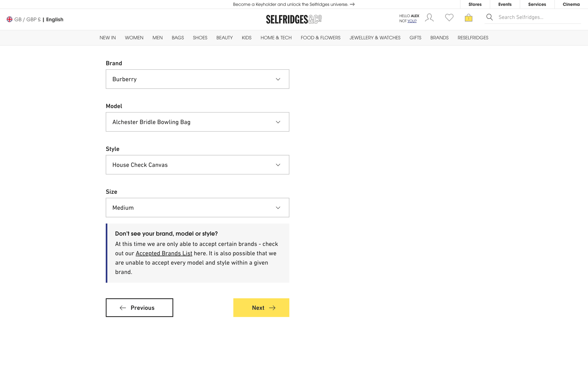Screen dimensions: 588x368
Task: Click the Next button
Action: point(261,308)
